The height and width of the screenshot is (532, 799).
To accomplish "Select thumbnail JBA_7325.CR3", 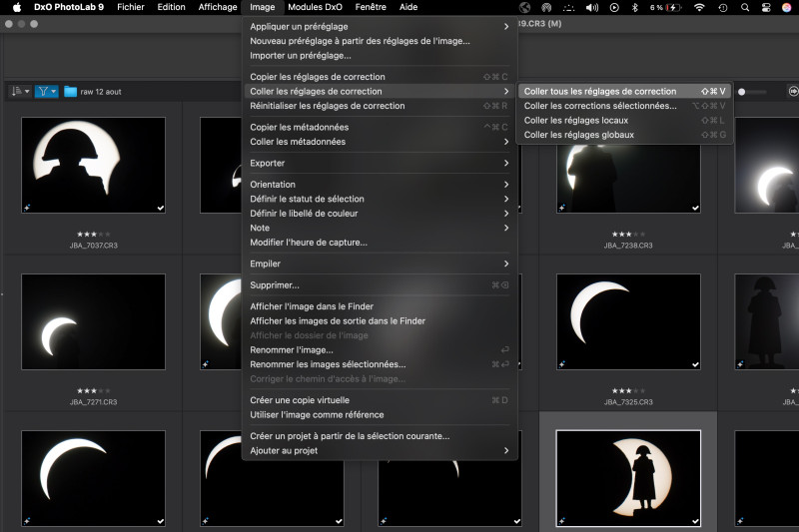I will tap(628, 321).
